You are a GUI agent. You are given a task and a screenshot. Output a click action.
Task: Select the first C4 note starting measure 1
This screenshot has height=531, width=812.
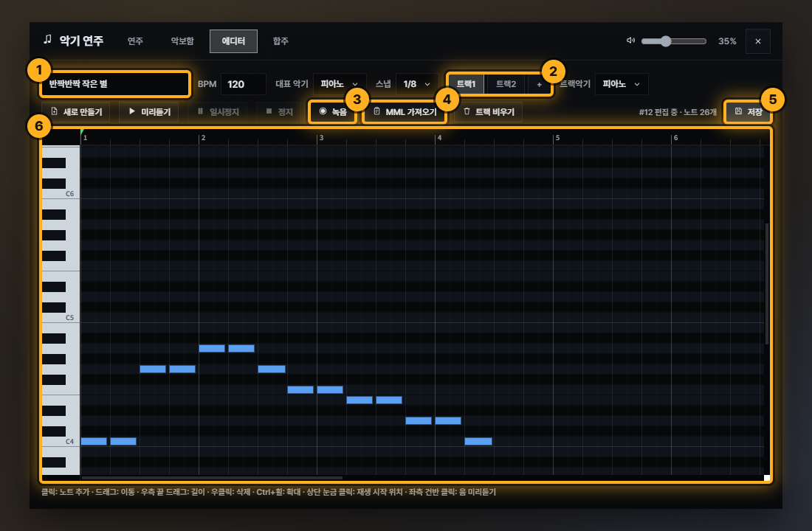[94, 442]
